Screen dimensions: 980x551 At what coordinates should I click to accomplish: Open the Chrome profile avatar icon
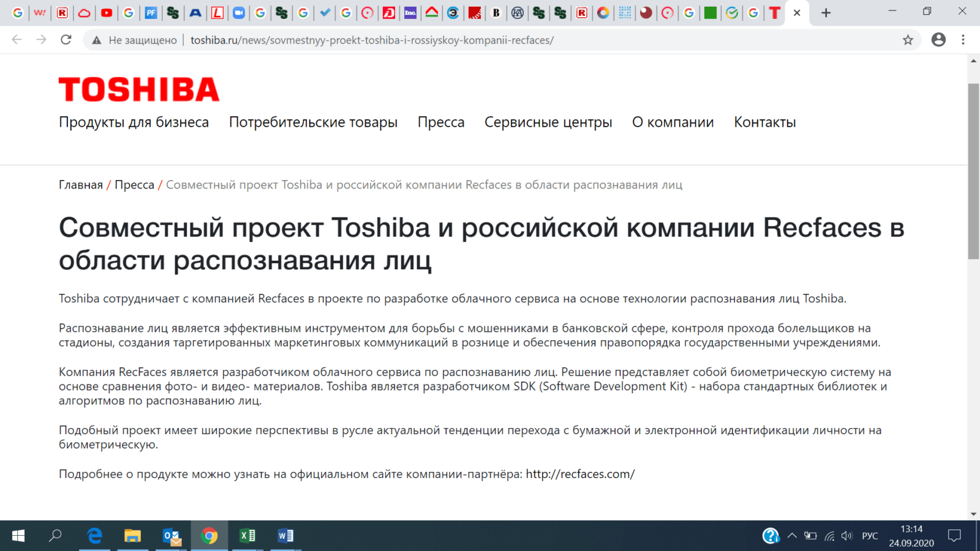coord(938,40)
